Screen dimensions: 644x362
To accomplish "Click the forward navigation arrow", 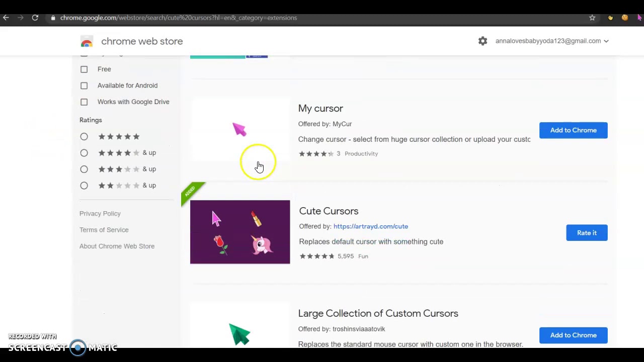I will [20, 18].
